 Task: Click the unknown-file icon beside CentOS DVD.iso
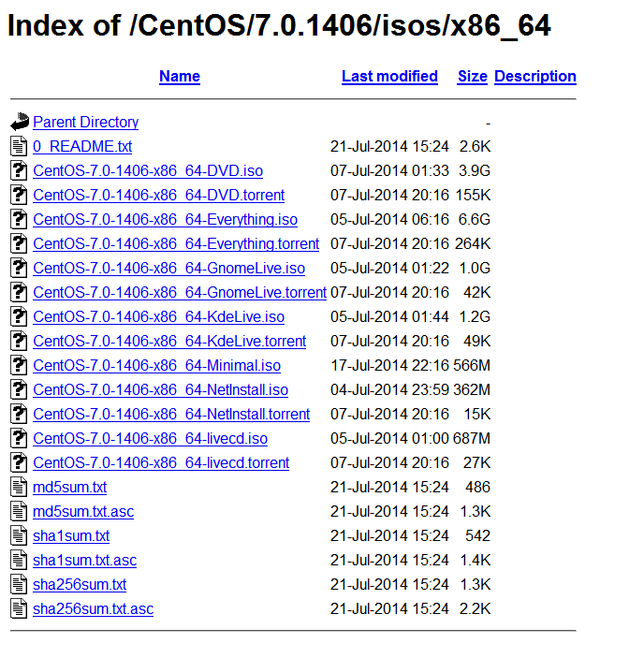19,170
